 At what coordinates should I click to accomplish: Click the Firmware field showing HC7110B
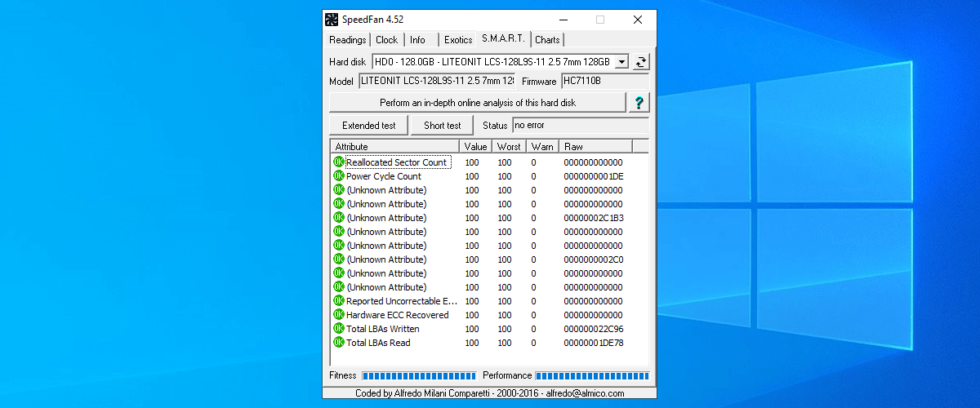click(605, 81)
